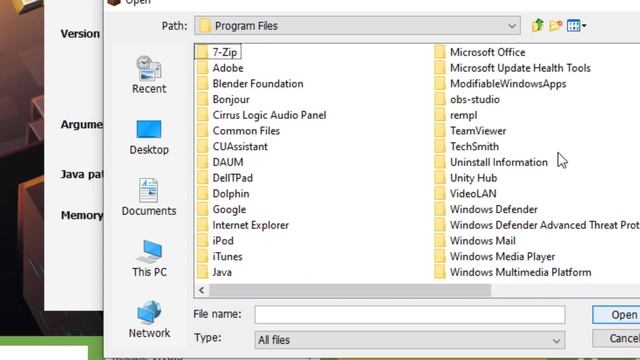Image resolution: width=640 pixels, height=360 pixels.
Task: Select Windows Media Player folder name
Action: pos(502,256)
